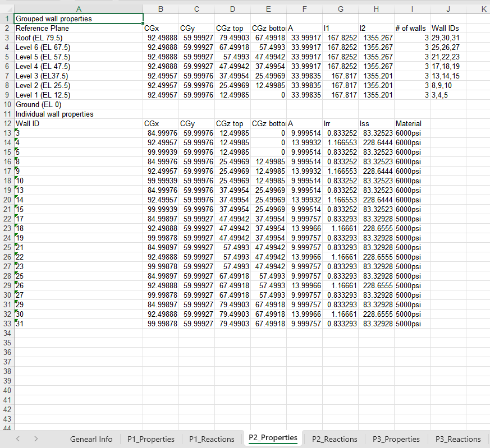The image size is (490, 448).
Task: Click the 'Grouped wall properties' cell
Action: coord(78,19)
